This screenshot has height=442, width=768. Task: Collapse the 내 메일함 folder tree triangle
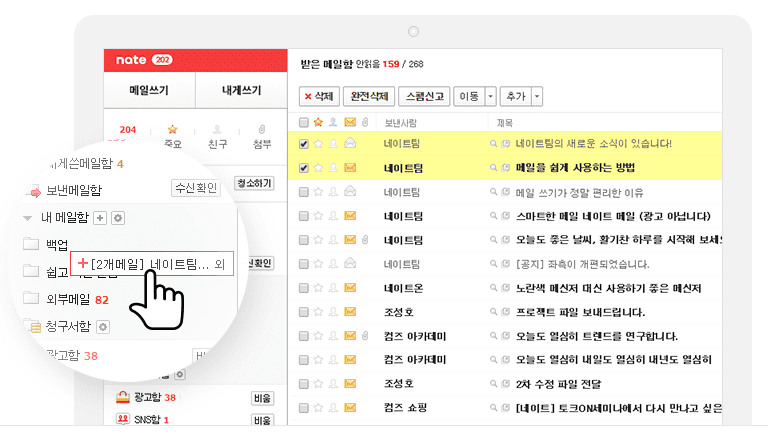[27, 218]
